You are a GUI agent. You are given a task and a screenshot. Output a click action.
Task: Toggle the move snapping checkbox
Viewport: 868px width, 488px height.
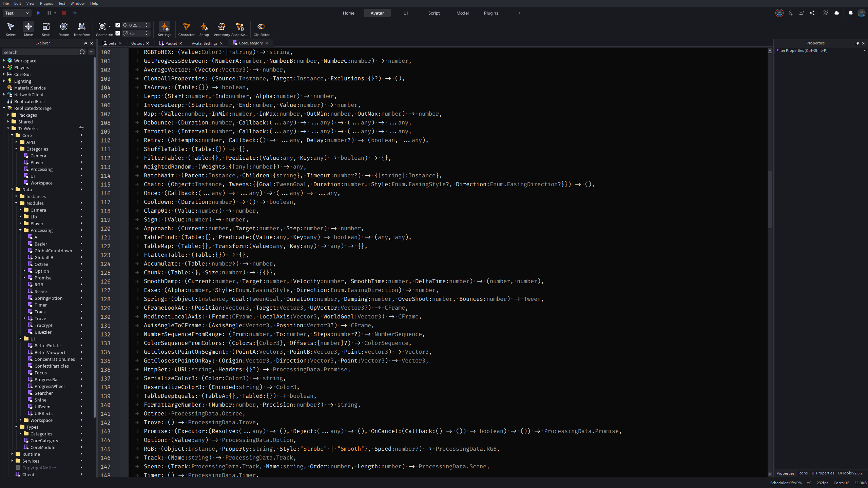click(x=118, y=25)
